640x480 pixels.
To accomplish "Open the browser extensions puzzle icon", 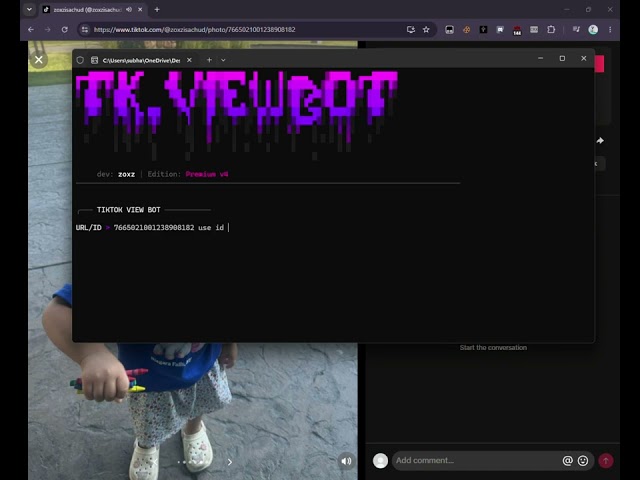I will click(551, 29).
